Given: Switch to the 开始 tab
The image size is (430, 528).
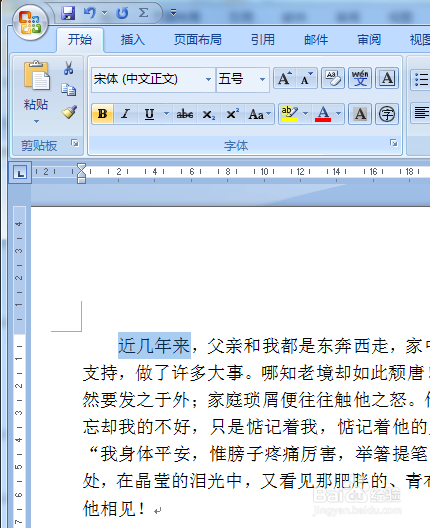Looking at the screenshot, I should coord(80,40).
